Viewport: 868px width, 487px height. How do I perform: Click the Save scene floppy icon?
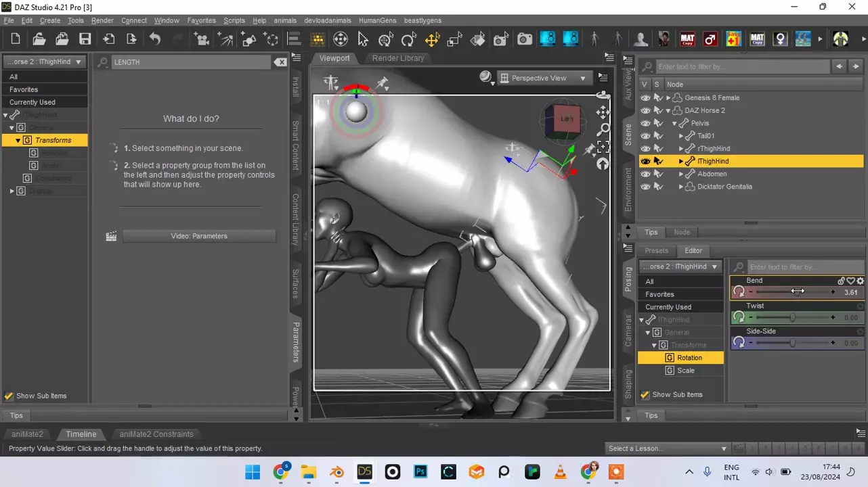tap(85, 39)
